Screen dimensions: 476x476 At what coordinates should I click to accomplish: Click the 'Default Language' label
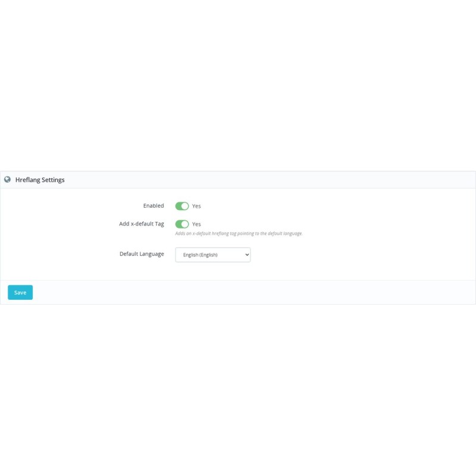pyautogui.click(x=142, y=254)
